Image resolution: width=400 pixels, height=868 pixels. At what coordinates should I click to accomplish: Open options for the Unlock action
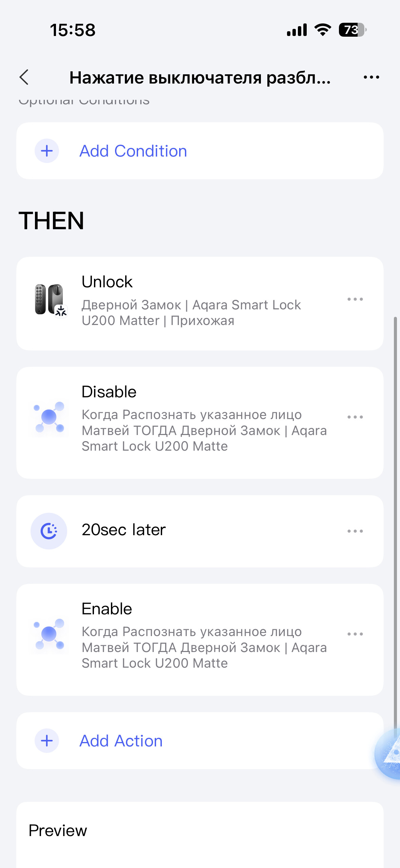355,299
